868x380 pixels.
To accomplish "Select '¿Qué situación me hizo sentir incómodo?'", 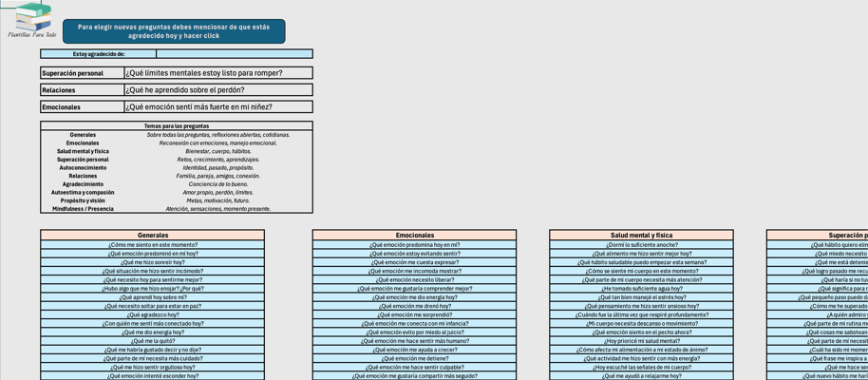I will click(x=152, y=272).
